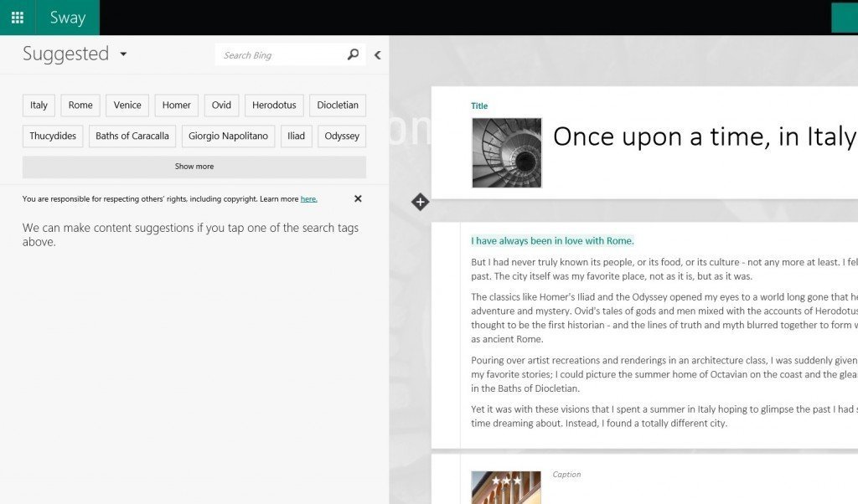Image resolution: width=858 pixels, height=504 pixels.
Task: Click the Search Bing input field
Action: [x=281, y=55]
